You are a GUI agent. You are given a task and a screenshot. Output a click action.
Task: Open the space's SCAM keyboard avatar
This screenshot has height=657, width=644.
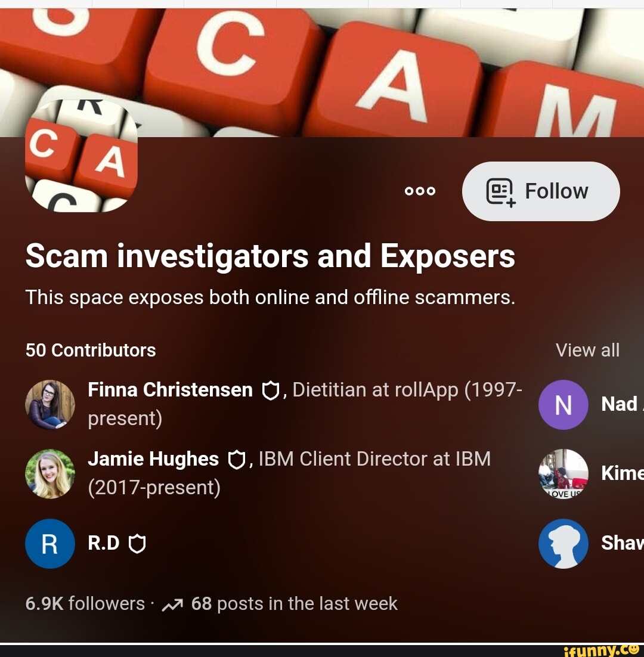[x=81, y=156]
